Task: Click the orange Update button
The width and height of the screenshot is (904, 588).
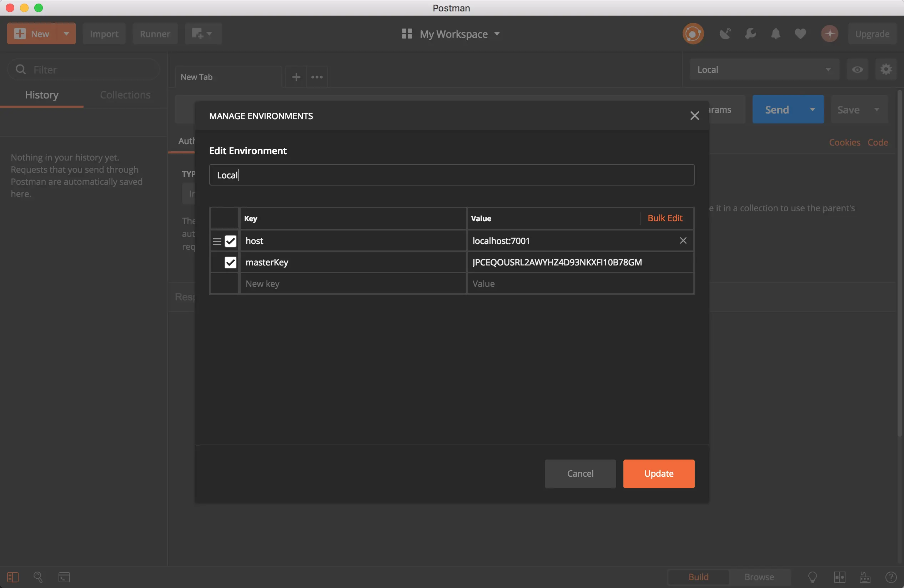Action: click(659, 473)
